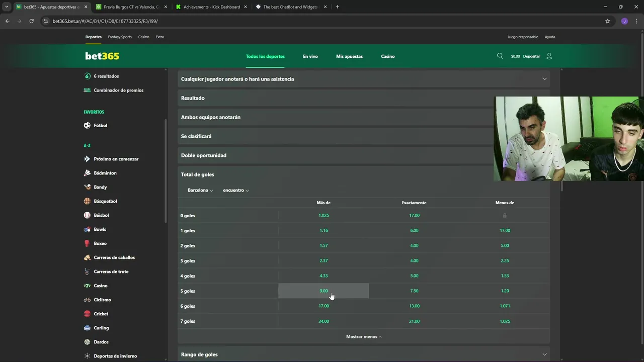Image resolution: width=644 pixels, height=362 pixels.
Task: Click Mostrar menos to collapse goal rows
Action: [x=364, y=336]
